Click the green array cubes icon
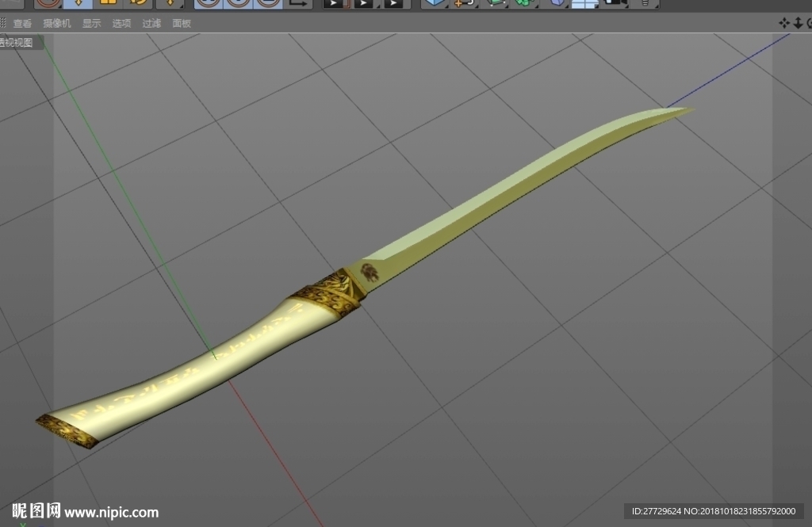Image resolution: width=812 pixels, height=527 pixels. pos(525,3)
